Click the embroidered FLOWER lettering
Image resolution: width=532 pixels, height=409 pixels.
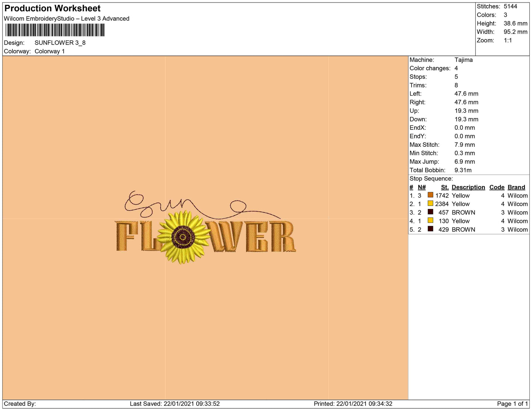coord(206,236)
